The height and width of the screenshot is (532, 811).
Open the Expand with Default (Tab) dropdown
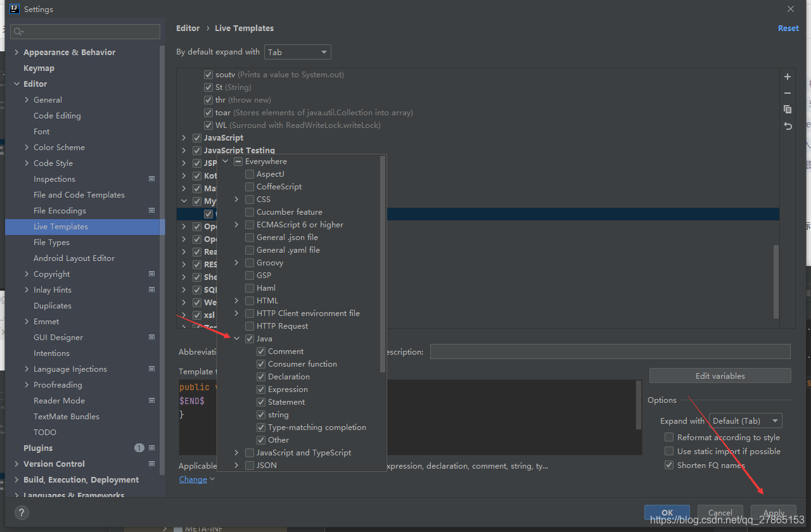tap(746, 421)
